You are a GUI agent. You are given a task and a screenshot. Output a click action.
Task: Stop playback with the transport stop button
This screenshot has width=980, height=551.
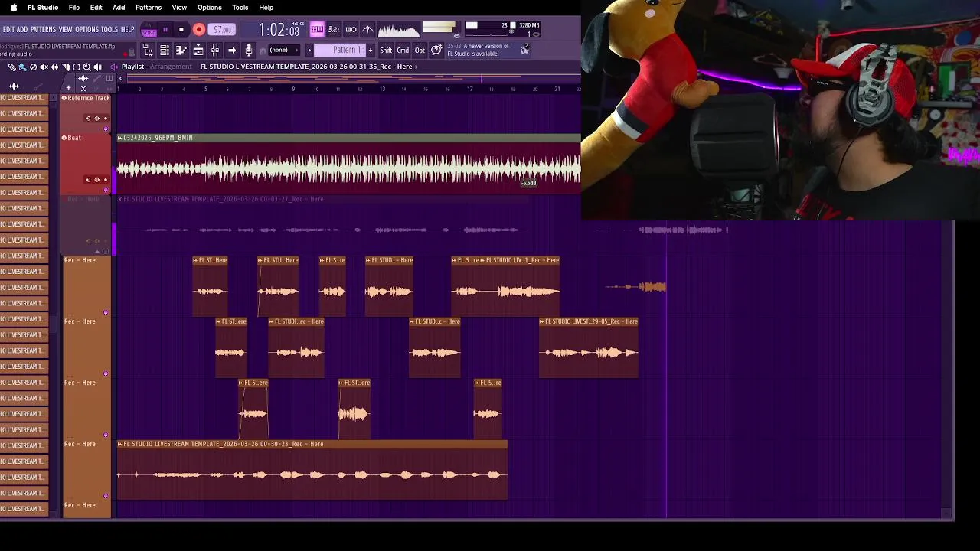click(181, 29)
